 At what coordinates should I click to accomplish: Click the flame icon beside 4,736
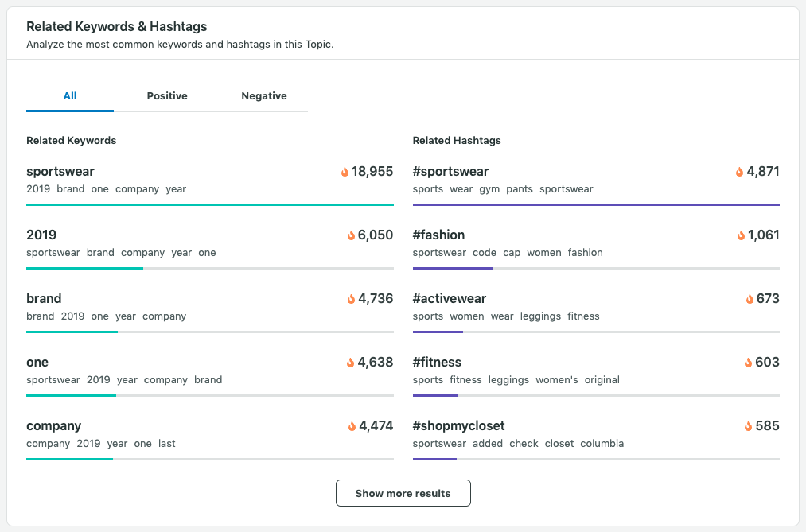coord(351,299)
